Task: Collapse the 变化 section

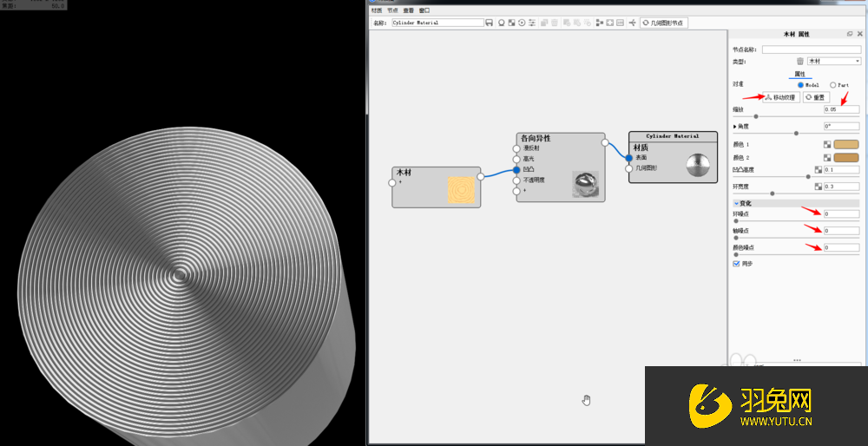Action: (736, 203)
